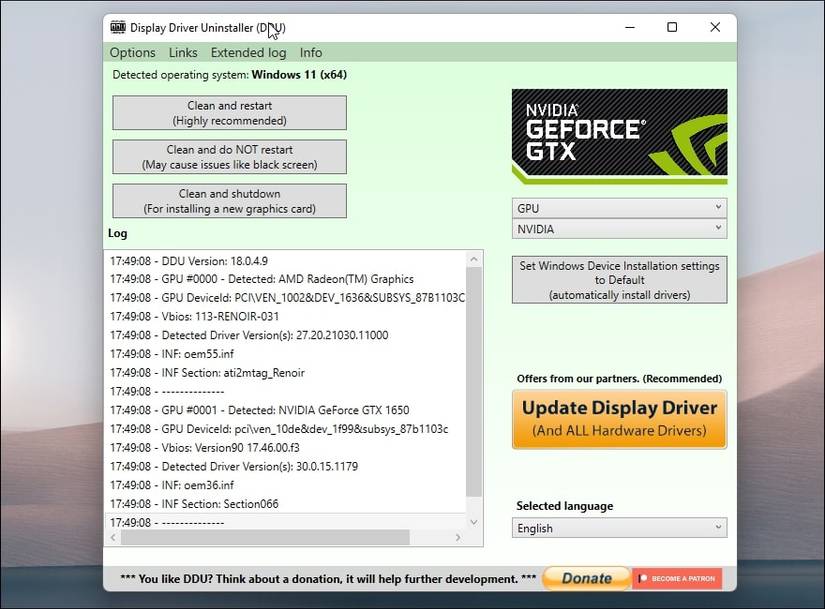This screenshot has width=825, height=609.
Task: Open the Selected language combo box
Action: pyautogui.click(x=618, y=527)
